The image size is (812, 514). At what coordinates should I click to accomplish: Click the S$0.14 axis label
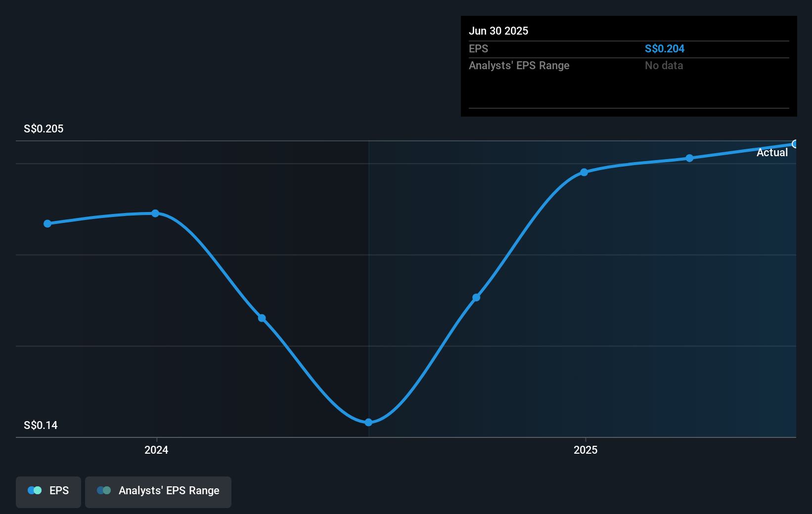40,425
